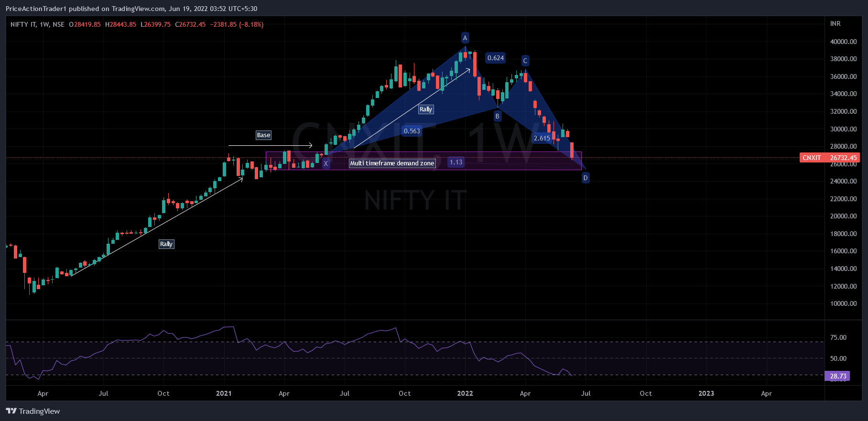Select pattern point D marker
The image size is (868, 421).
coord(586,178)
